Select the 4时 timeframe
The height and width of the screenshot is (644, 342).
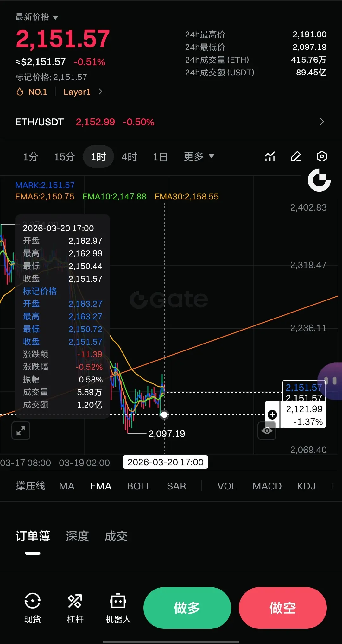click(x=130, y=156)
